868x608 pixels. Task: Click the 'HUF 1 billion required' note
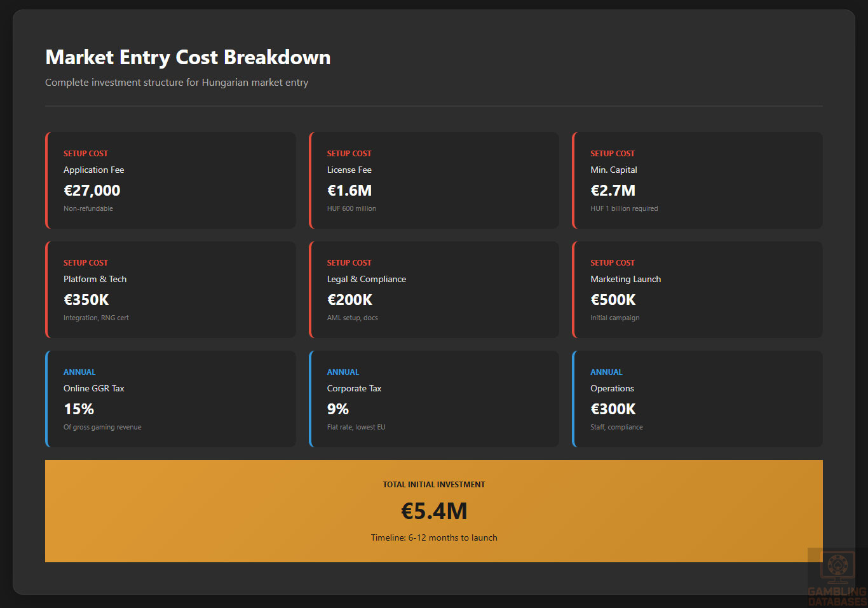(624, 208)
